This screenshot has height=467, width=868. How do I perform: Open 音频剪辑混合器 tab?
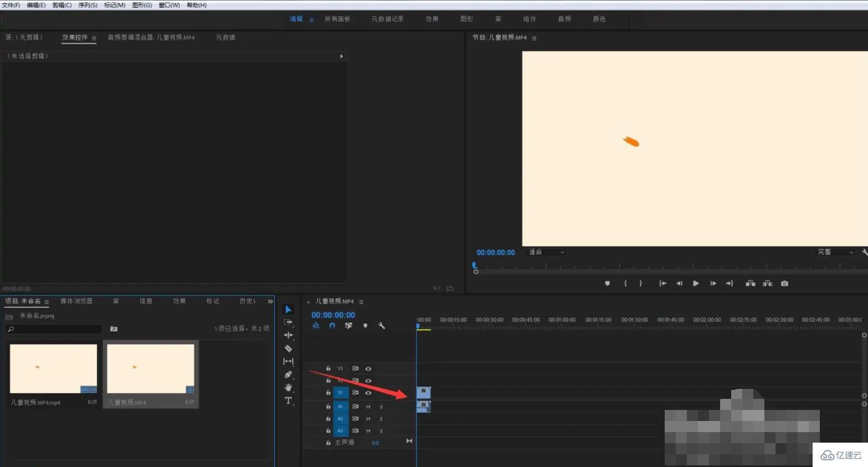[x=151, y=38]
